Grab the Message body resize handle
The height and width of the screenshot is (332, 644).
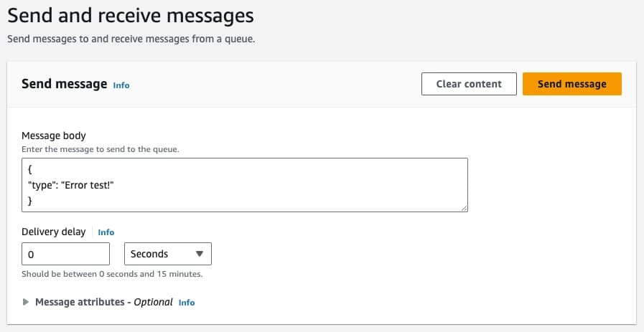[464, 208]
